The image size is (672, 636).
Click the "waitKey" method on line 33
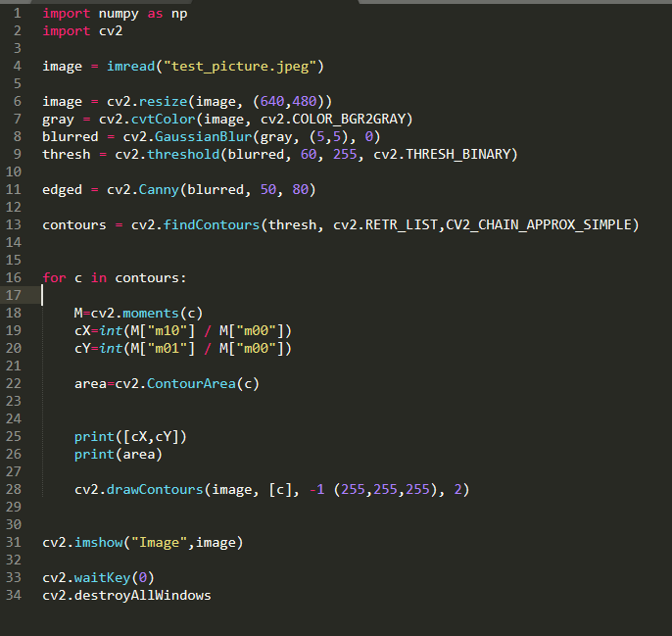coord(103,577)
